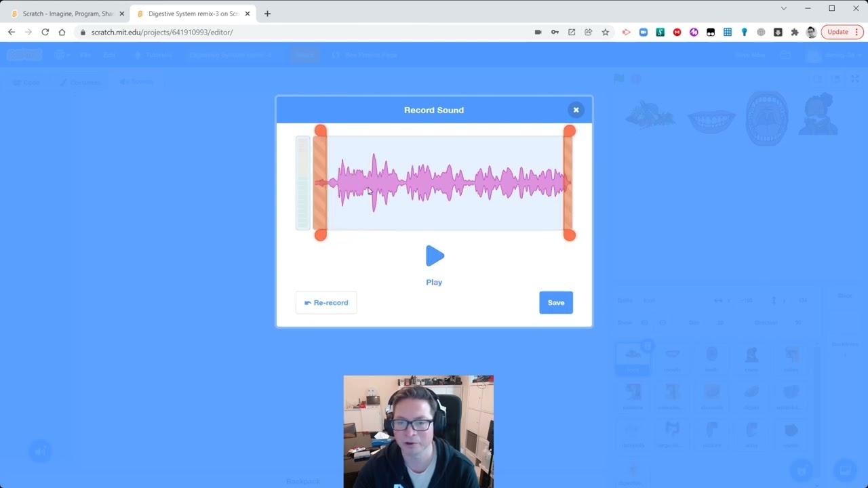Image resolution: width=868 pixels, height=488 pixels.
Task: Switch to the Costumes tab in Scratch
Action: 80,82
